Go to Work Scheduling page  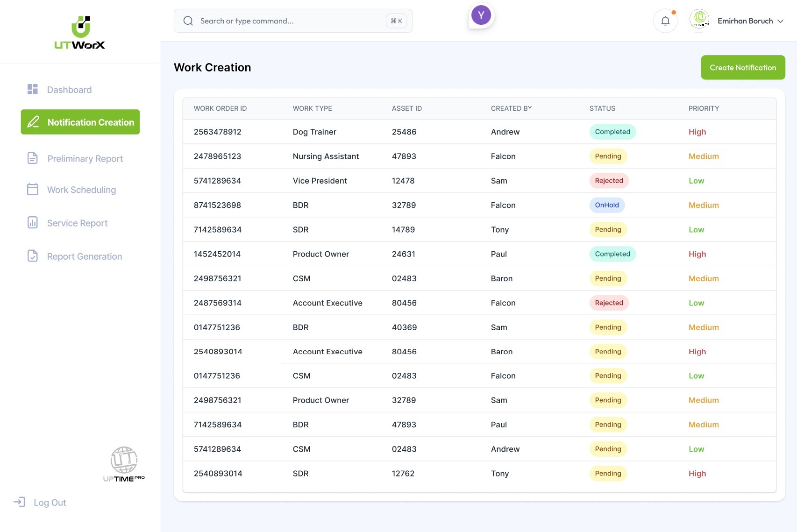pos(81,190)
